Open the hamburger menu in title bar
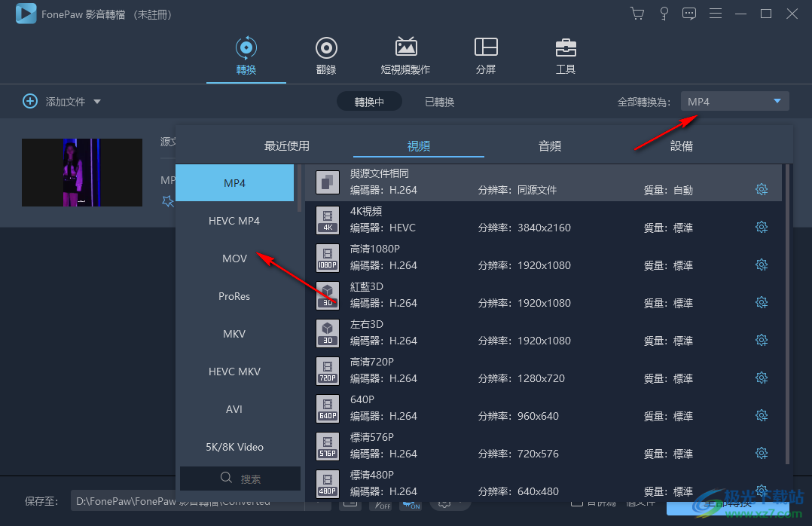Image resolution: width=812 pixels, height=526 pixels. point(715,14)
